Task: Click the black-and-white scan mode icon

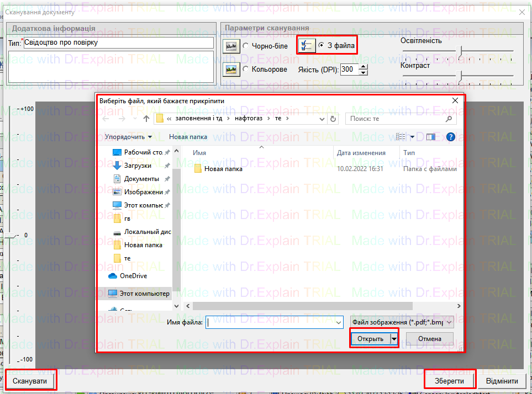Action: pos(230,46)
